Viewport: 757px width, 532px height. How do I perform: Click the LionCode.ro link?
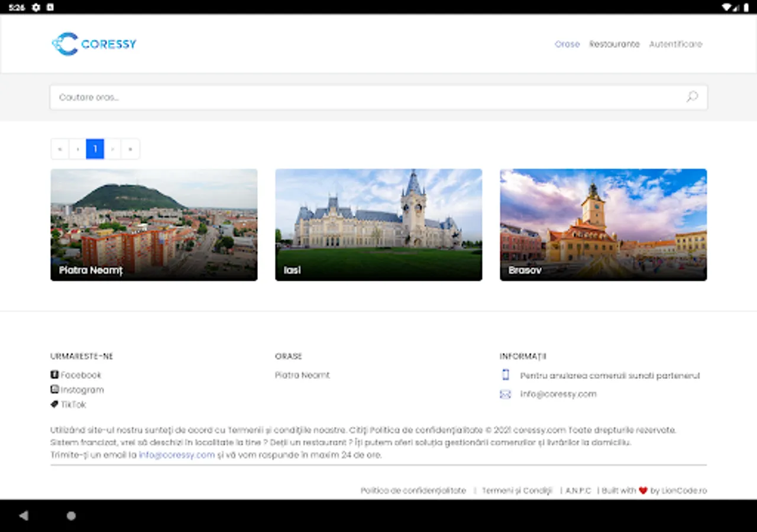click(684, 491)
